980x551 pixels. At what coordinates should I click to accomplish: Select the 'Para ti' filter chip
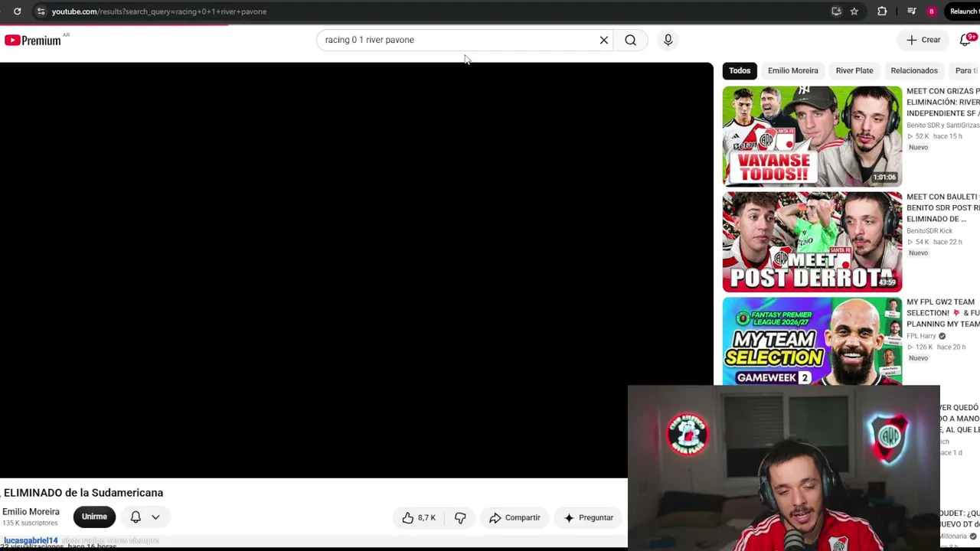point(965,70)
